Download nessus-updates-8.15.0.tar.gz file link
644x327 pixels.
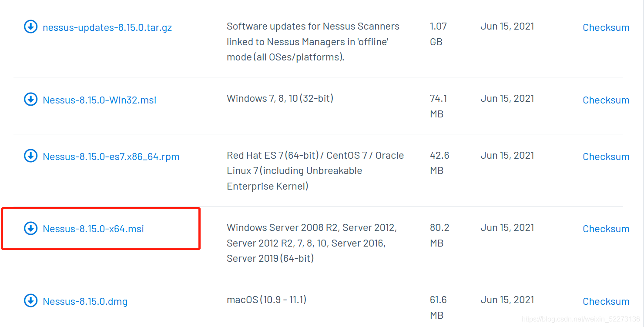point(107,27)
